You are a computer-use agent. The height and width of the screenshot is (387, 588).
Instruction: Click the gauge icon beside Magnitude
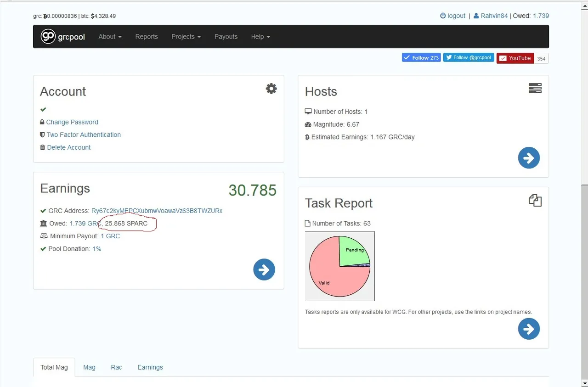coord(308,124)
